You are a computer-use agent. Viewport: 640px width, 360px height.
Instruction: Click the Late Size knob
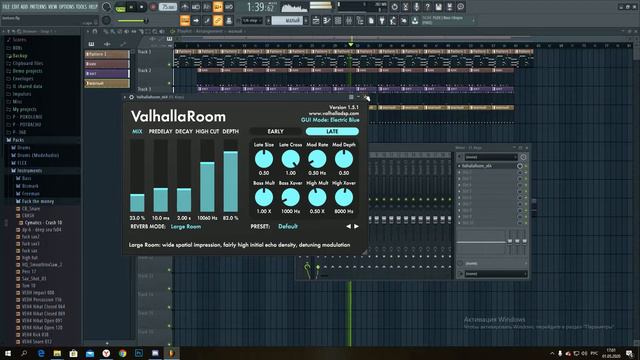(x=264, y=159)
